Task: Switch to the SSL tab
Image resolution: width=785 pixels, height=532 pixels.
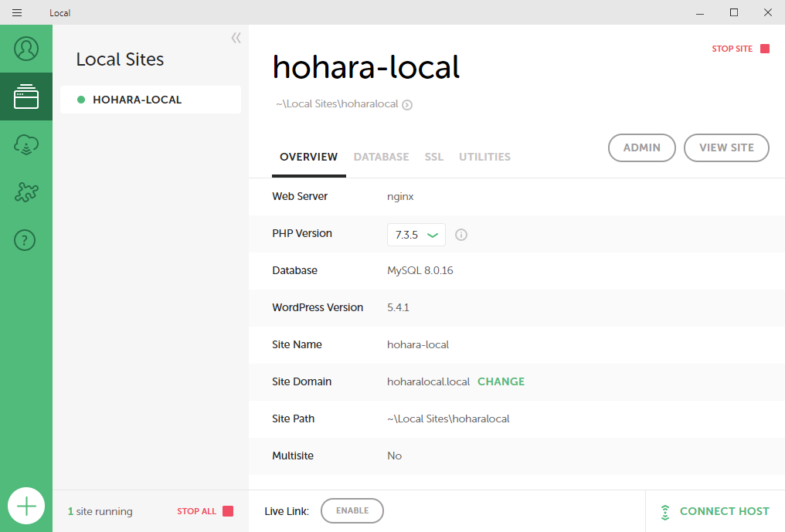Action: (x=434, y=157)
